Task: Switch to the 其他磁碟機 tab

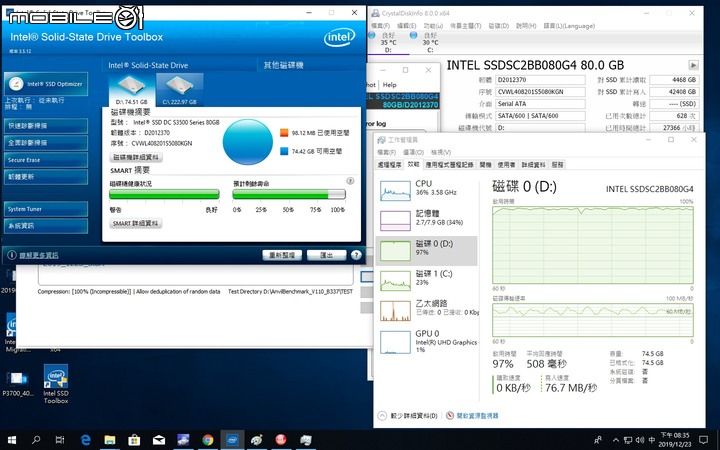Action: (x=283, y=65)
